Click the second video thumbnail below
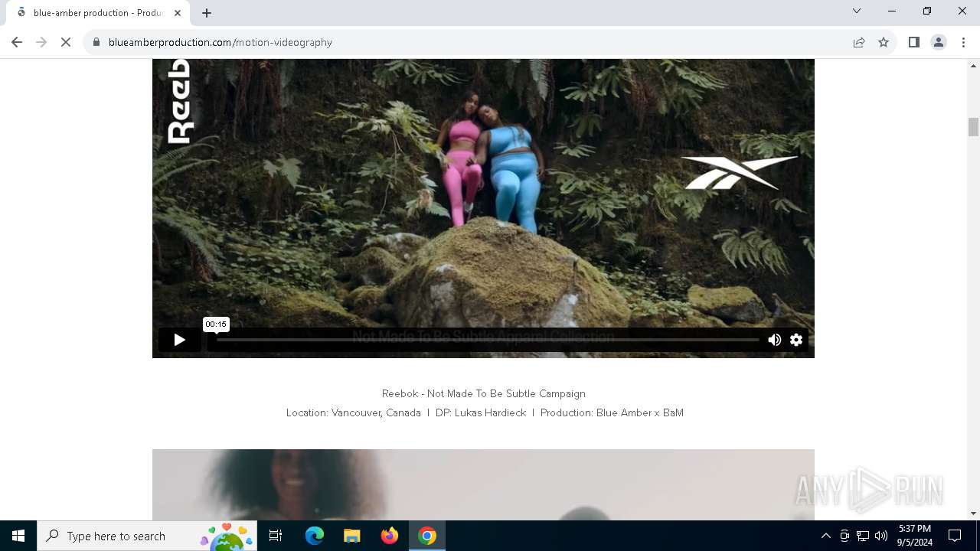 click(x=483, y=484)
